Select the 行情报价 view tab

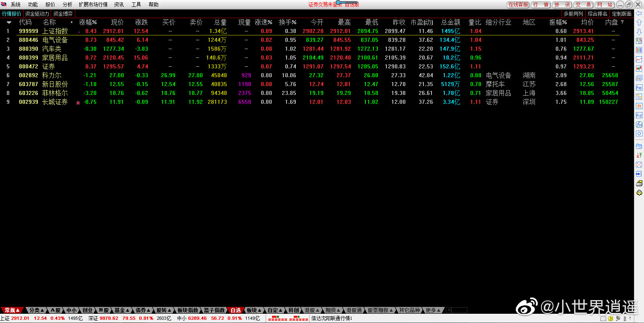coord(12,14)
